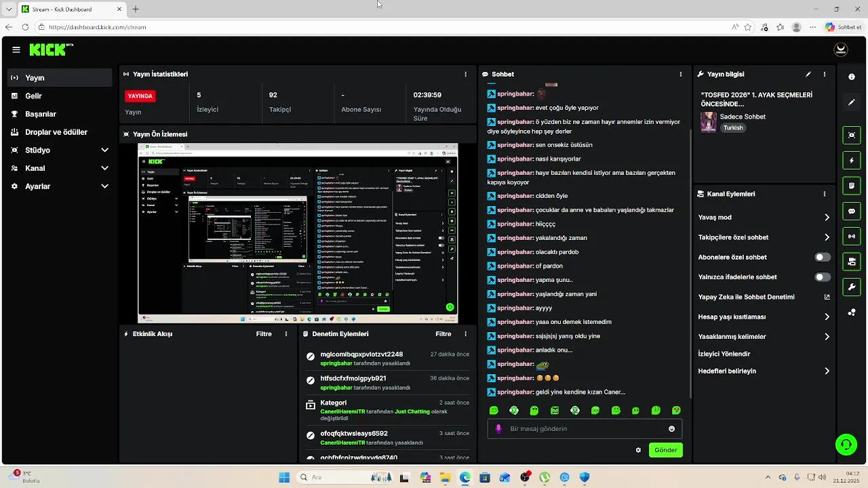Viewport: 868px width, 488px height.
Task: Edit stream info with pencil in Yayın bilgisi
Action: click(808, 75)
